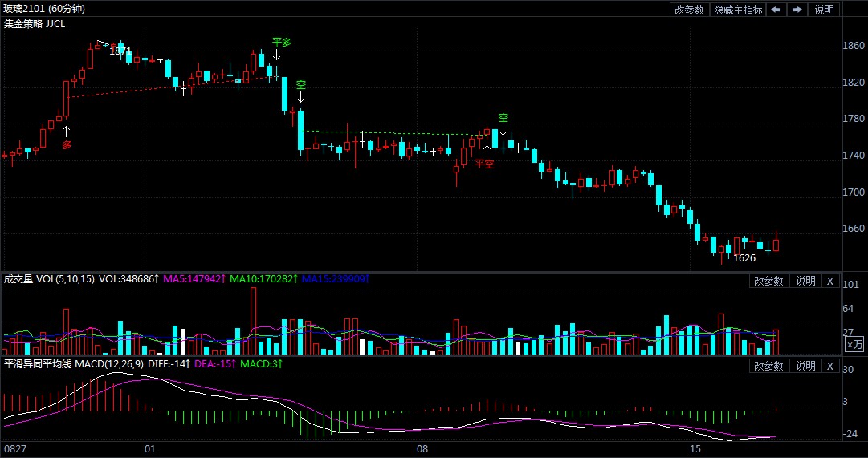
Task: Open 改参数 for the main chart
Action: pos(689,10)
